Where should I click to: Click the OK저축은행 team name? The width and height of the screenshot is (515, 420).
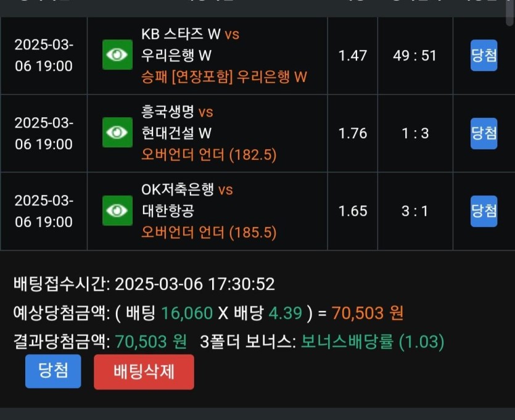coord(178,189)
